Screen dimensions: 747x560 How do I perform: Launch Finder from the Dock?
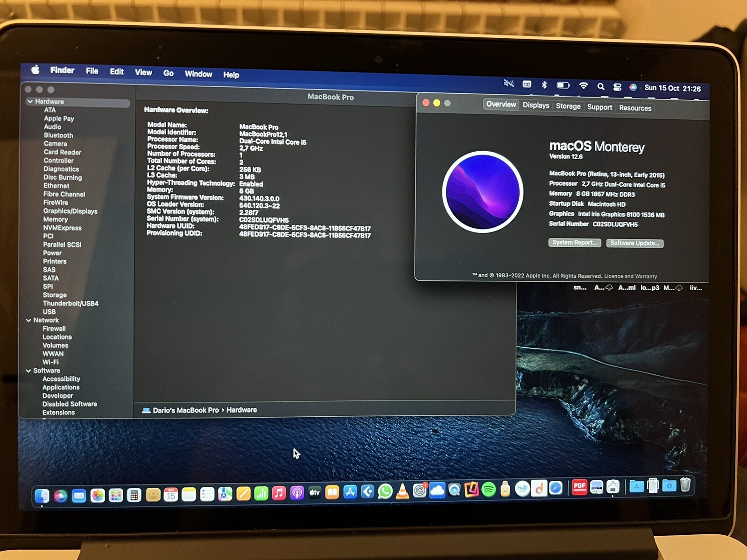[x=42, y=495]
